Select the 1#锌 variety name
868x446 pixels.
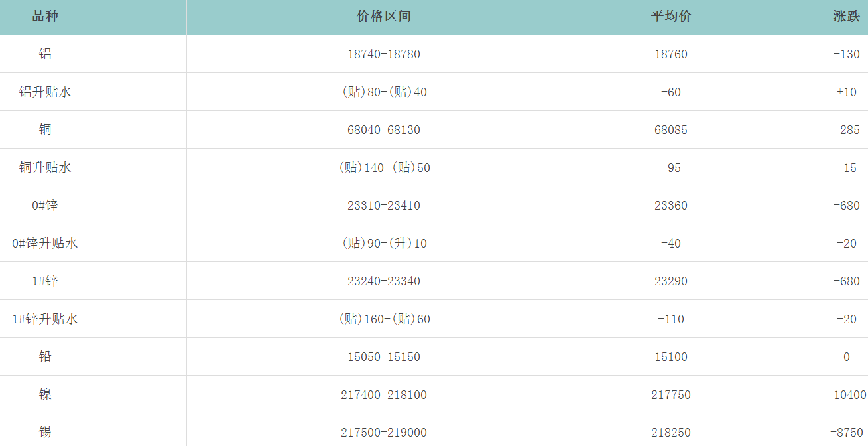(45, 281)
